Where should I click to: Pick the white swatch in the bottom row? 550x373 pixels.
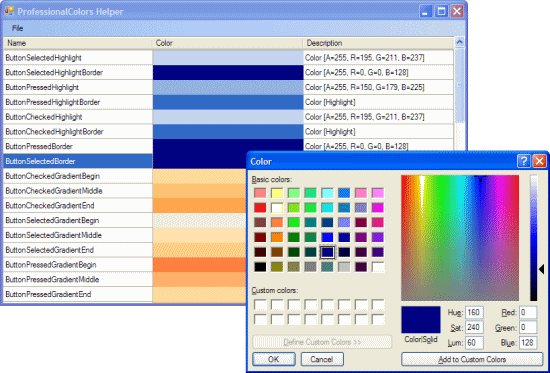[378, 267]
